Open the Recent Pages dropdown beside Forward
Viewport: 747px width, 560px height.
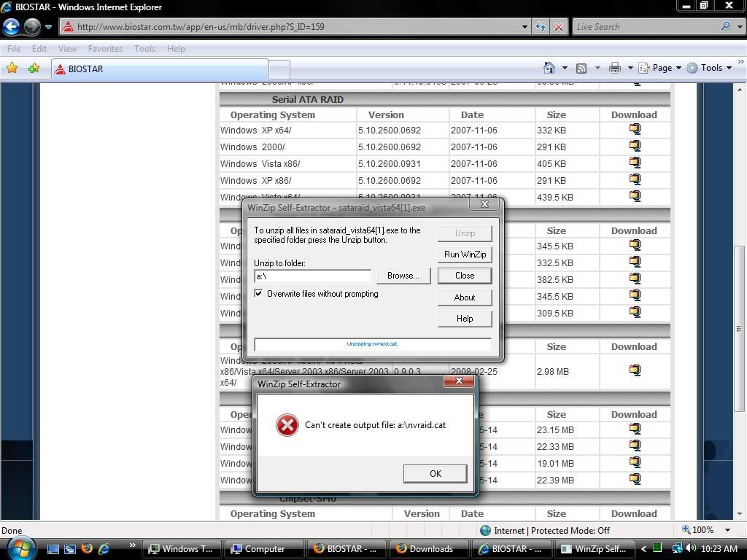49,27
